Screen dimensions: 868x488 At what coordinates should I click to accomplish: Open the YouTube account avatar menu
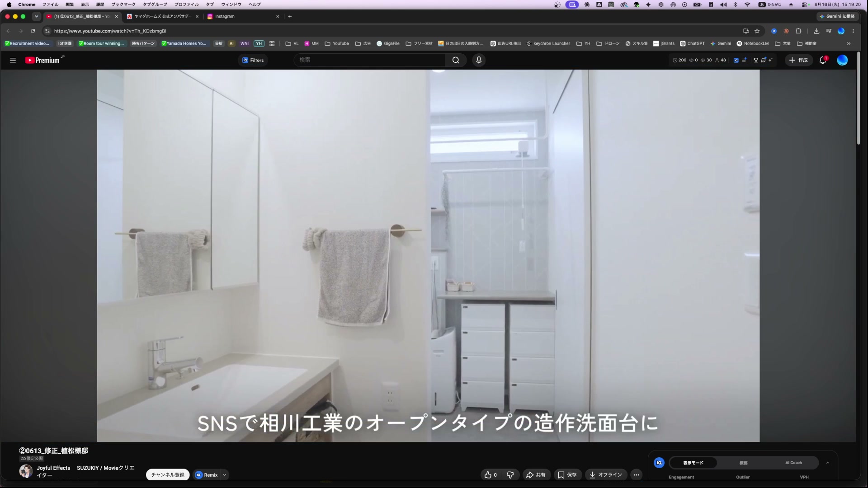pos(842,60)
